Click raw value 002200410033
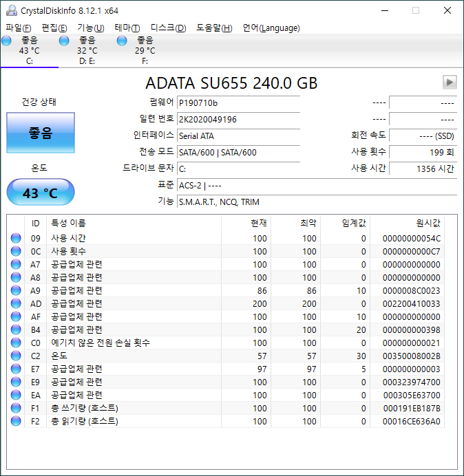464x476 pixels. 412,303
